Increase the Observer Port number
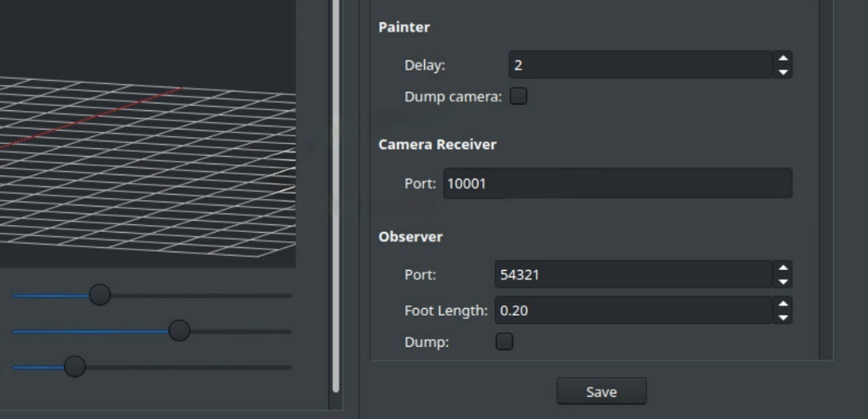 (783, 268)
